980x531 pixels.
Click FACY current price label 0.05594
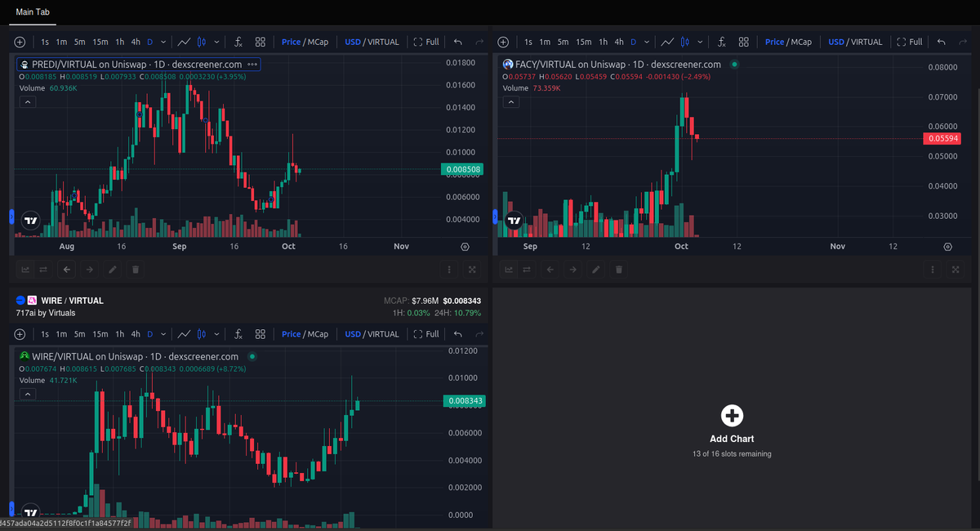(x=942, y=139)
